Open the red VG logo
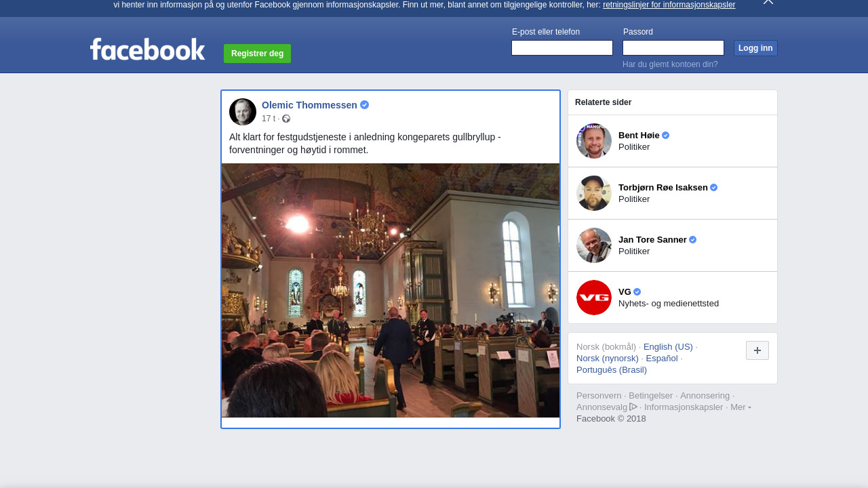Viewport: 868px width, 488px height. coord(594,298)
